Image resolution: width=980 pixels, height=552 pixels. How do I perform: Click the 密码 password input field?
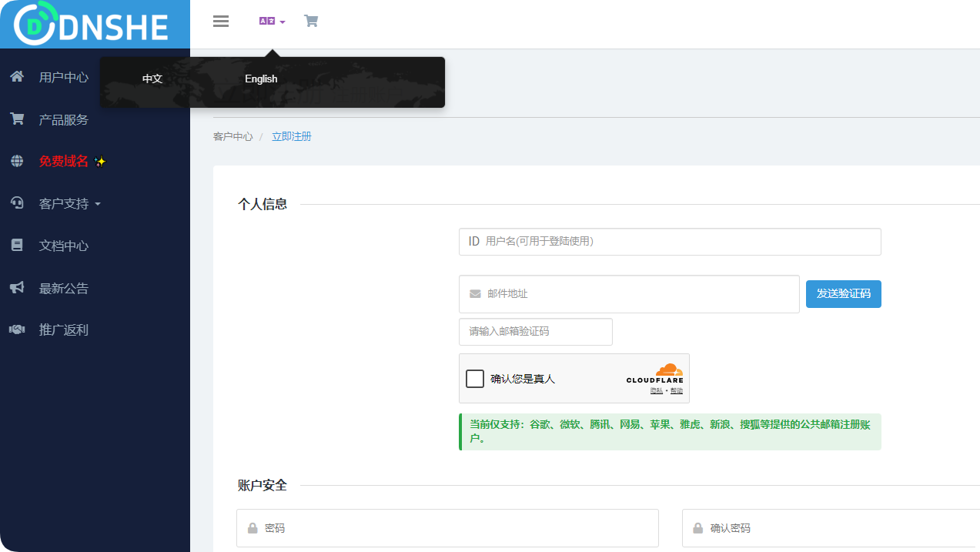click(x=447, y=528)
